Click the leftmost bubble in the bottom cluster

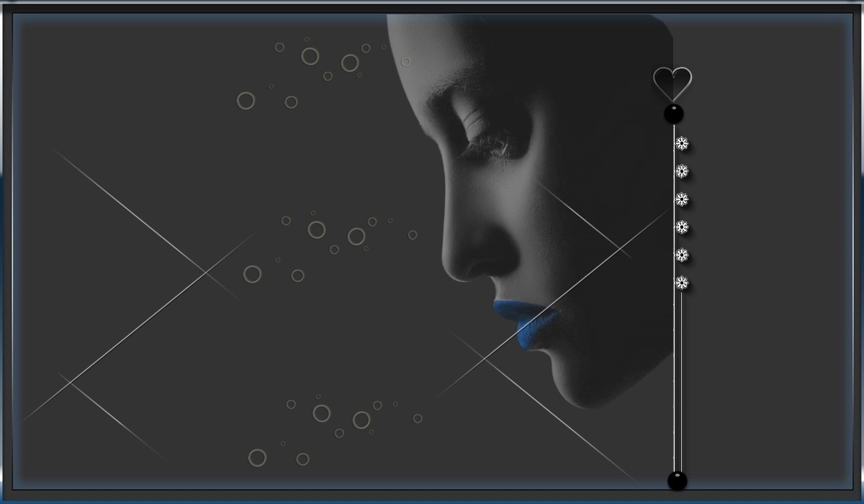pos(257,458)
